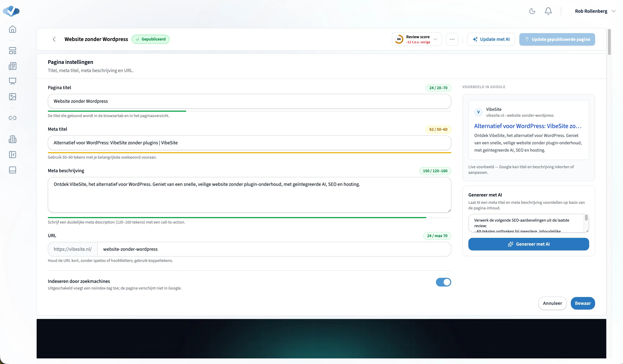Focus the Meta beschrijving text area
Image resolution: width=623 pixels, height=364 pixels.
[x=249, y=195]
